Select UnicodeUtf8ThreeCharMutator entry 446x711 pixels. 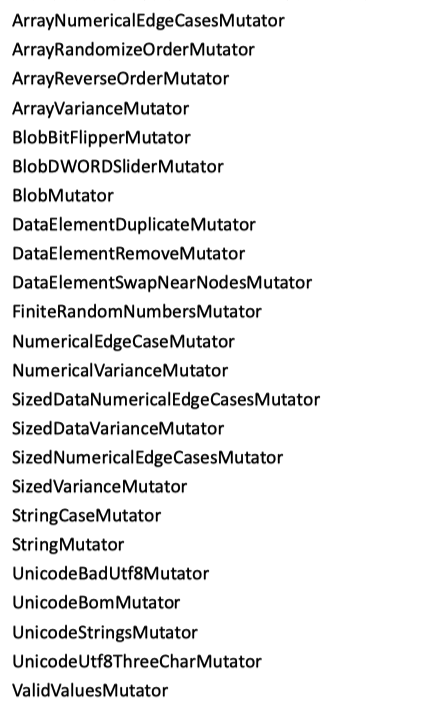tap(137, 662)
